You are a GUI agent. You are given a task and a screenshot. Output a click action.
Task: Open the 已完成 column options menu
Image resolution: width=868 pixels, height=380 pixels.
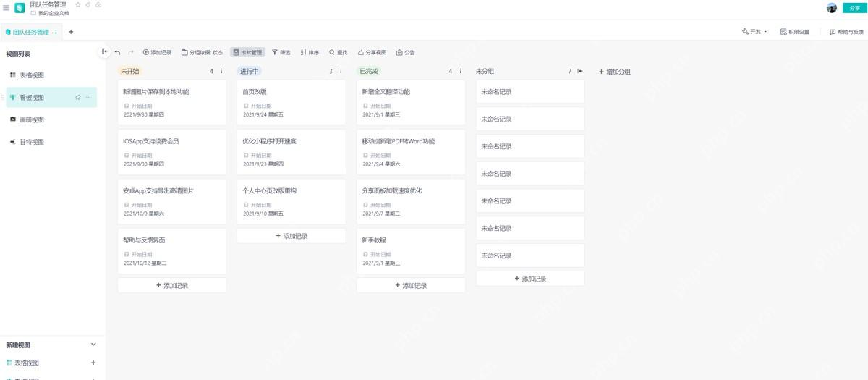pos(461,71)
